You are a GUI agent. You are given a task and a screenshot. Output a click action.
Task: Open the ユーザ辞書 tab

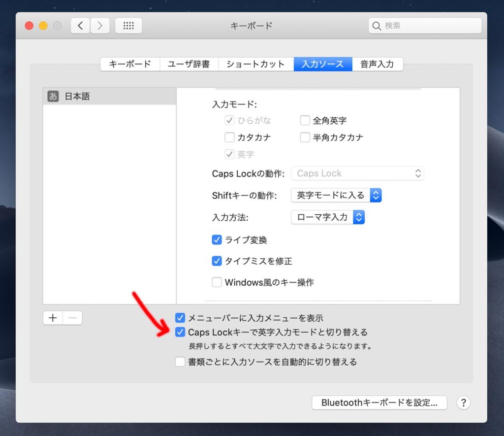189,64
